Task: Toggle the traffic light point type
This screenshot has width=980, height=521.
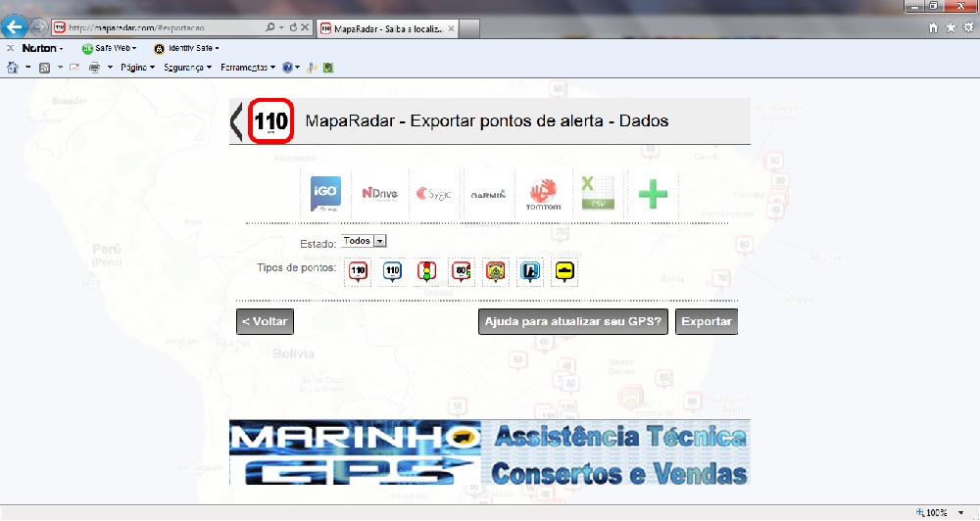Action: click(427, 271)
